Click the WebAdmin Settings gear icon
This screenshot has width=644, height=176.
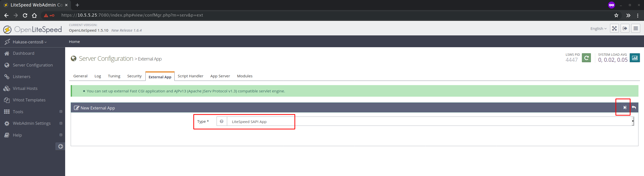coord(7,123)
